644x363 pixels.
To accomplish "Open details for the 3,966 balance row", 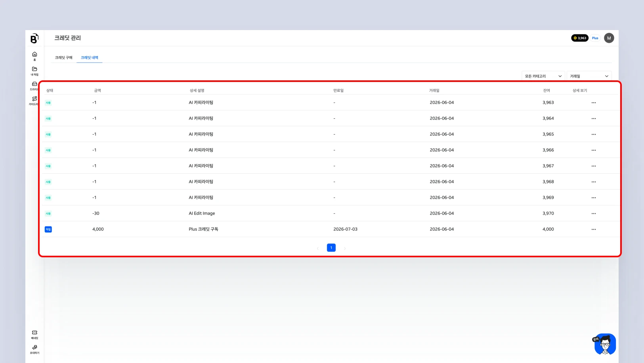I will pyautogui.click(x=593, y=150).
